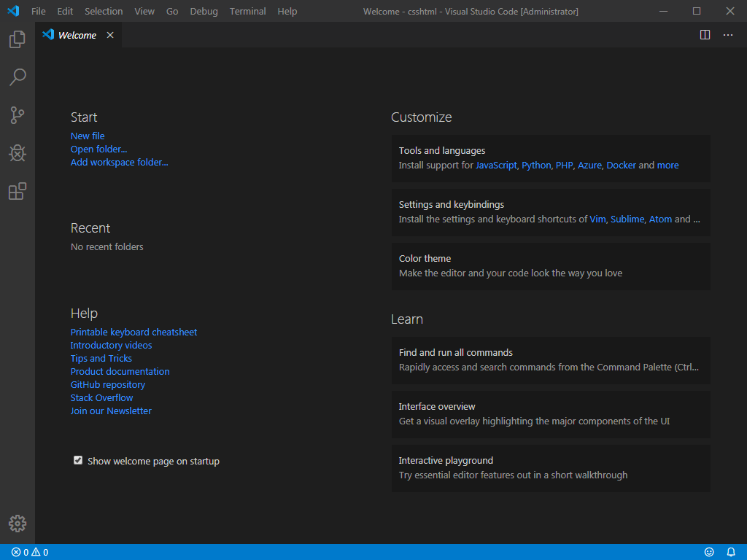Image resolution: width=747 pixels, height=560 pixels.
Task: Open the Go menu
Action: (172, 12)
